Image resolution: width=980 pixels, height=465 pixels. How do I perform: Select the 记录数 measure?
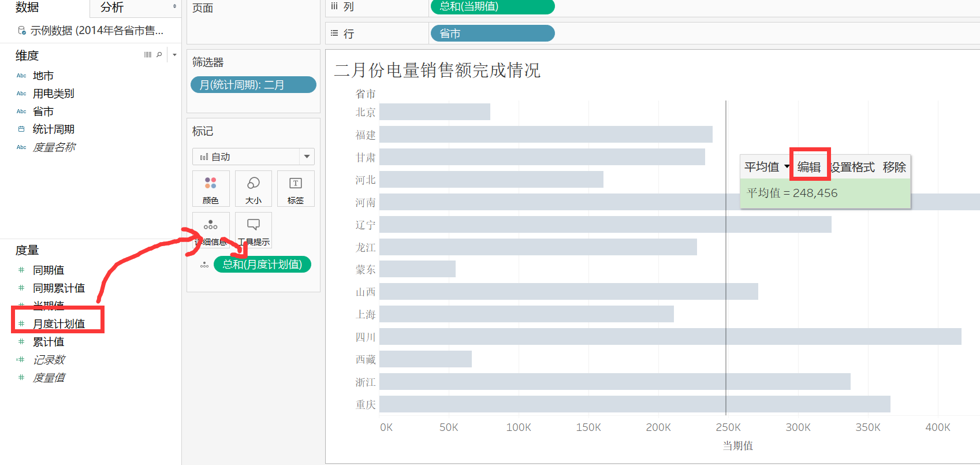pyautogui.click(x=49, y=359)
